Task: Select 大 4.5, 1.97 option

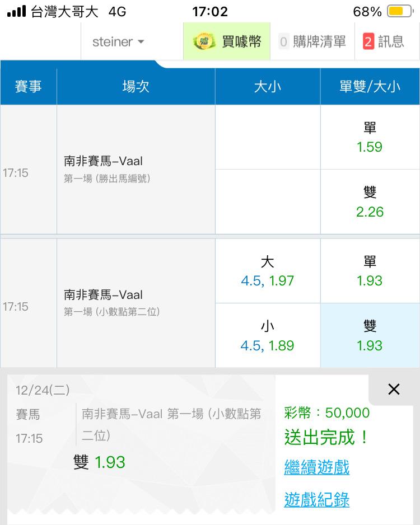Action: (x=268, y=271)
